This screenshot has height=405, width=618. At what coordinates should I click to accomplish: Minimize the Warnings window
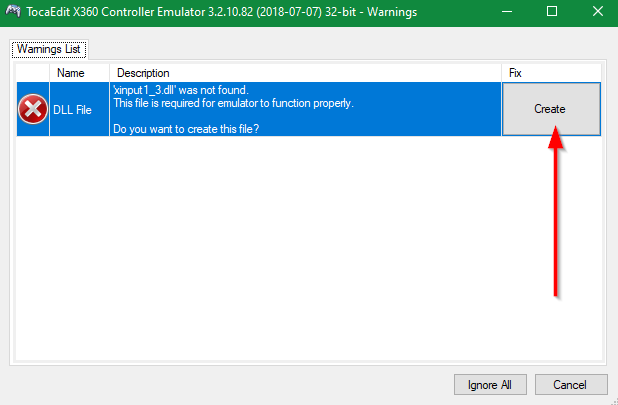507,12
